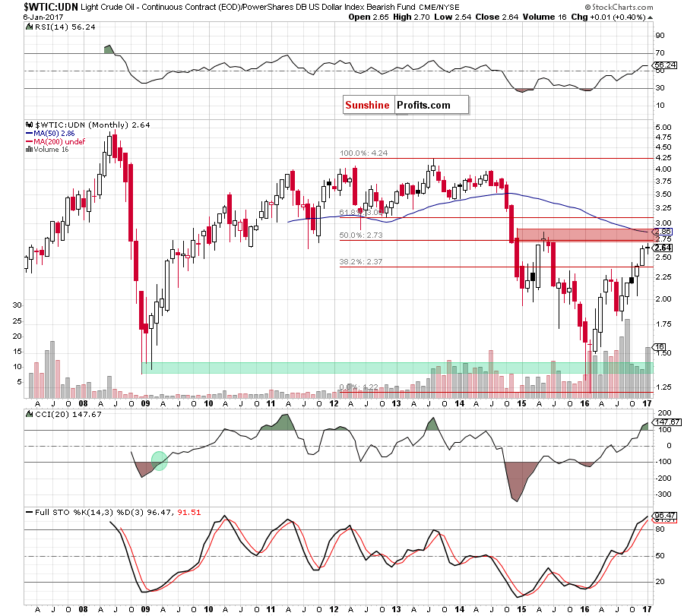Click the green support zone band

tap(397, 368)
